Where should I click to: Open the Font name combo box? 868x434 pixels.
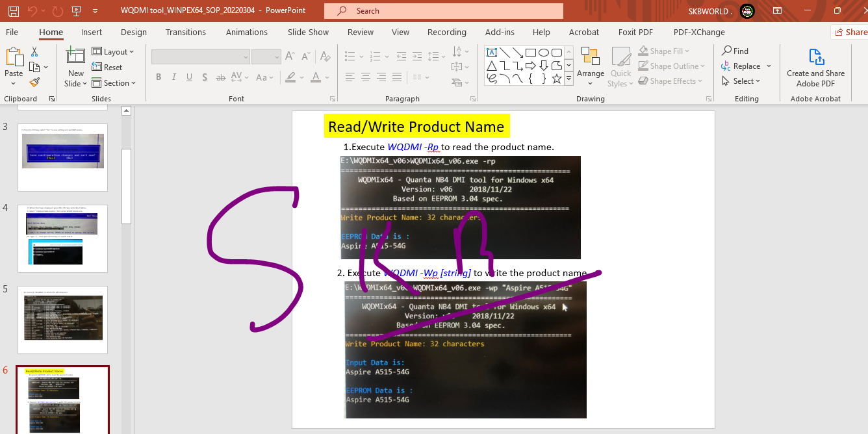pyautogui.click(x=201, y=57)
